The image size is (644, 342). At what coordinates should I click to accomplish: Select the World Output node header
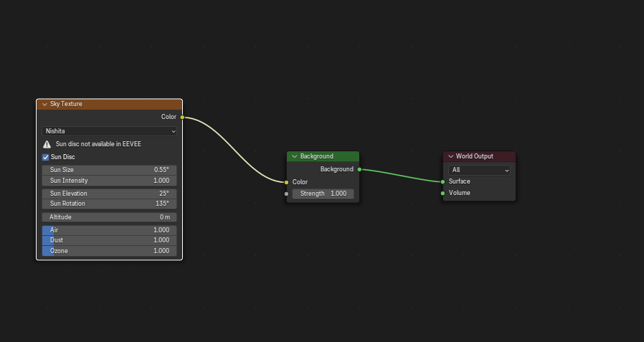(x=479, y=156)
